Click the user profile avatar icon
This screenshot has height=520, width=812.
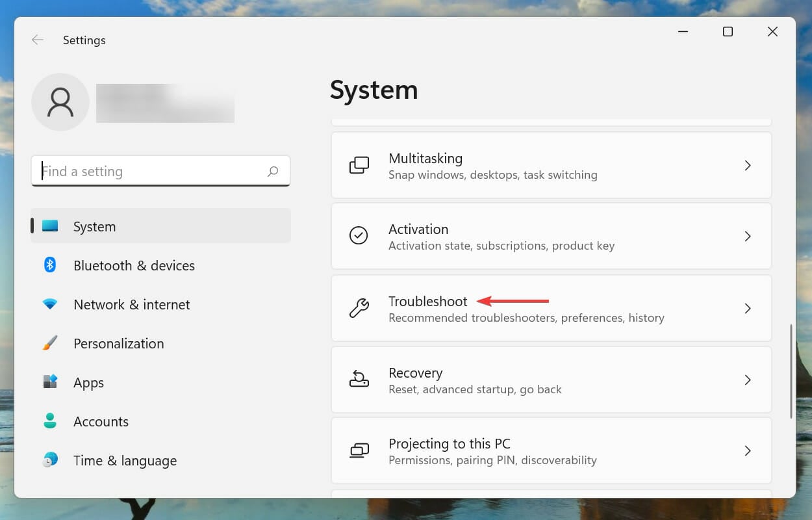60,102
